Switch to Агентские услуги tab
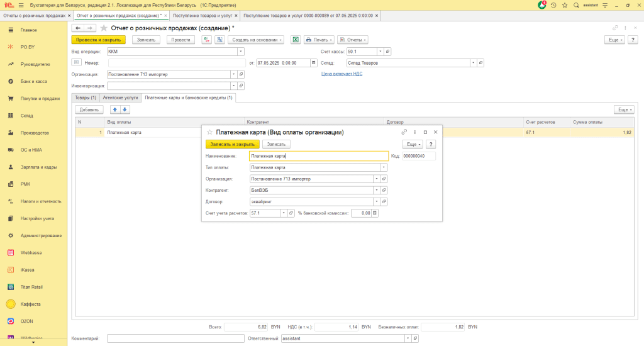 tap(120, 98)
